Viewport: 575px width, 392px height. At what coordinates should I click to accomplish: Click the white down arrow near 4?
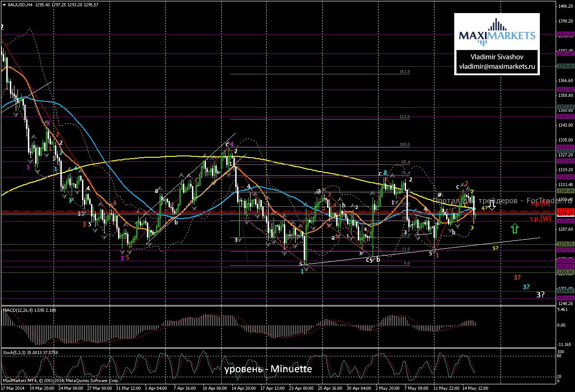492,206
